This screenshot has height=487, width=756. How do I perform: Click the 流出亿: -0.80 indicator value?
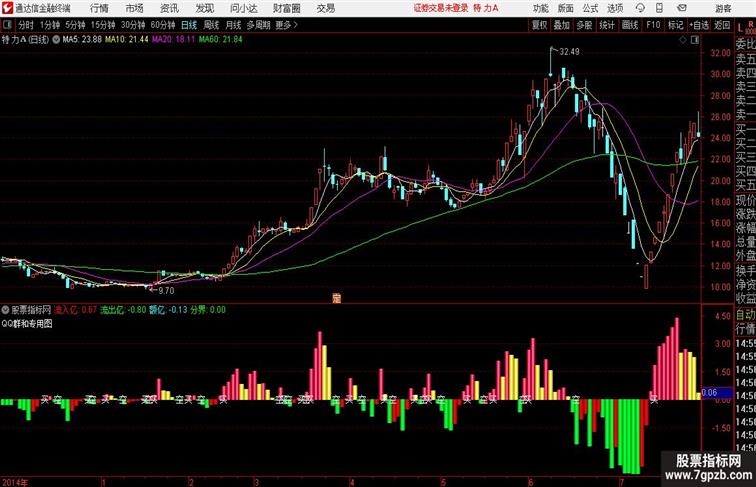pos(123,310)
